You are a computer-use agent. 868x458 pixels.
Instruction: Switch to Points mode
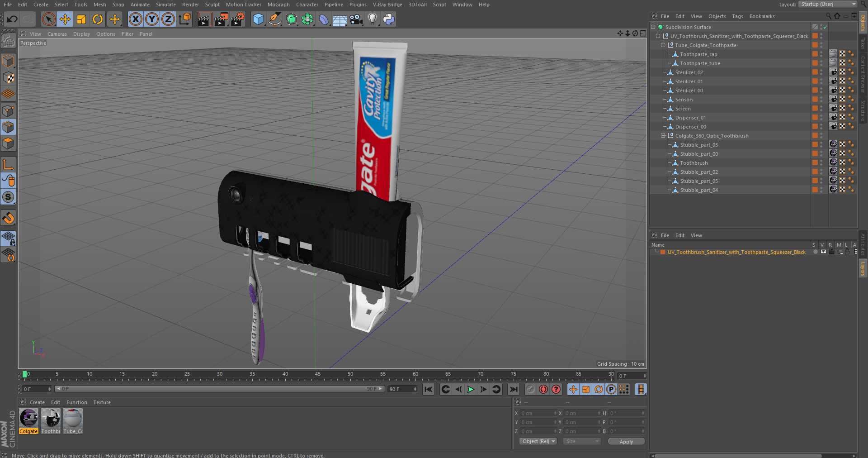8,111
